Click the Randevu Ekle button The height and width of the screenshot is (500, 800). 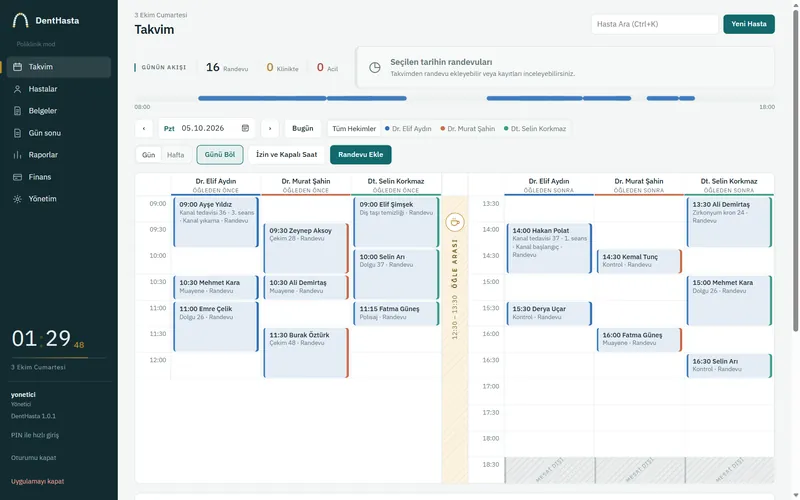[361, 155]
